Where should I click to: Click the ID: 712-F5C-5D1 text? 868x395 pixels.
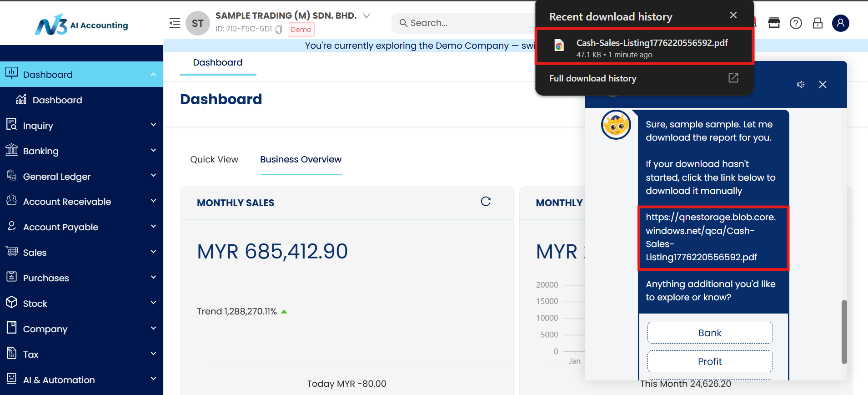click(244, 29)
